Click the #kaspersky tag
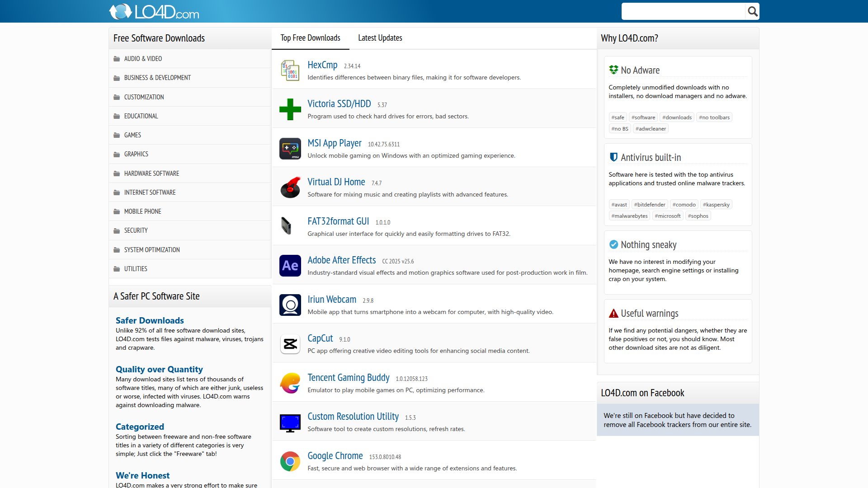This screenshot has height=488, width=868. coord(716,205)
